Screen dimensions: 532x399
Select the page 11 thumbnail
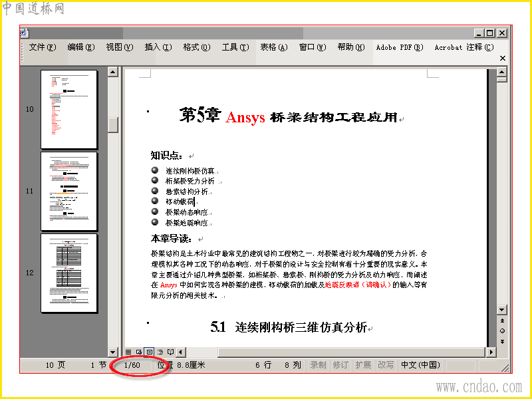click(x=69, y=191)
